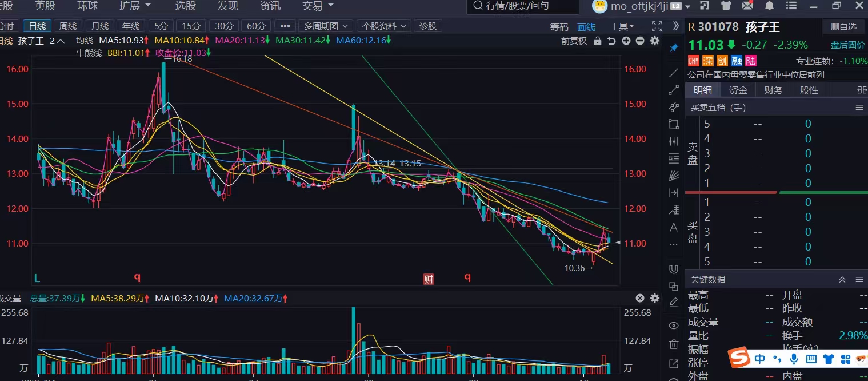Collapse the 关键数据 panel
The width and height of the screenshot is (868, 381).
842,280
